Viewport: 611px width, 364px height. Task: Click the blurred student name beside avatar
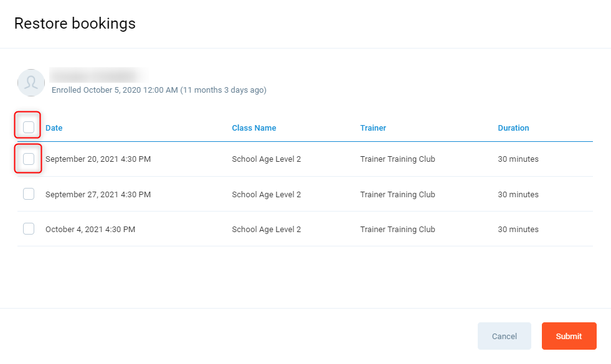[x=97, y=75]
